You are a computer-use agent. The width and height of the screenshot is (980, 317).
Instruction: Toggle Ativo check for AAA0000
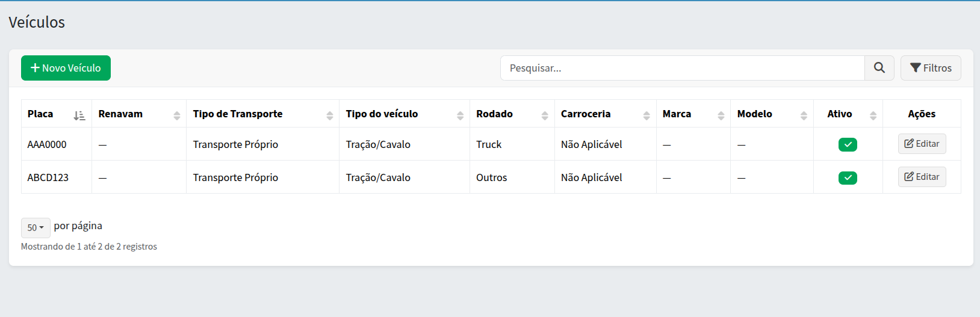pos(848,144)
